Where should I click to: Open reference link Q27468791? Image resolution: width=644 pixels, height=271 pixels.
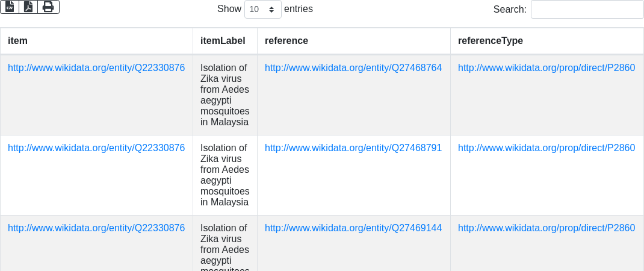coord(353,148)
